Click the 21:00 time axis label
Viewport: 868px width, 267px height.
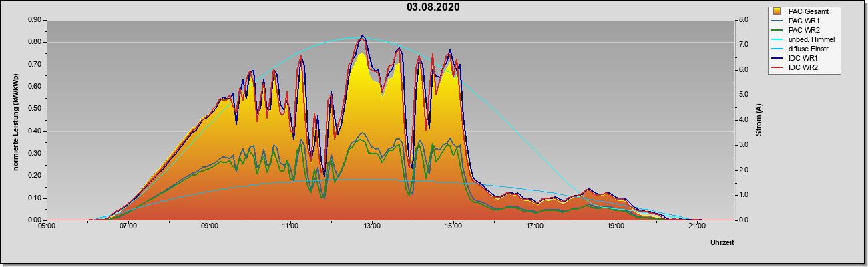696,226
